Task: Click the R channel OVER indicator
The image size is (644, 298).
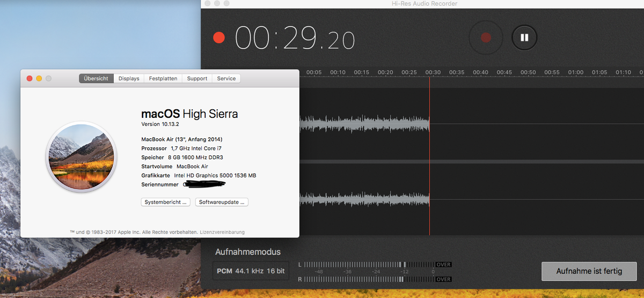Action: [444, 279]
